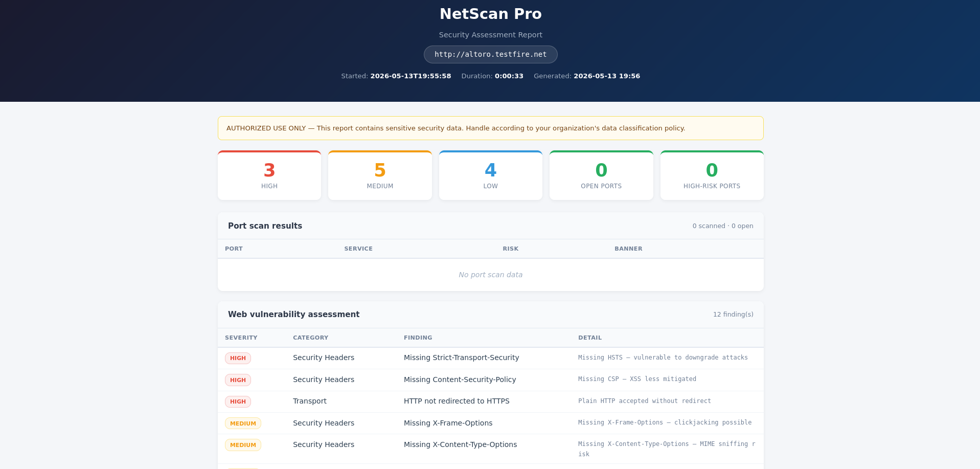This screenshot has width=980, height=469.
Task: Click the NetScan Pro title
Action: point(490,14)
